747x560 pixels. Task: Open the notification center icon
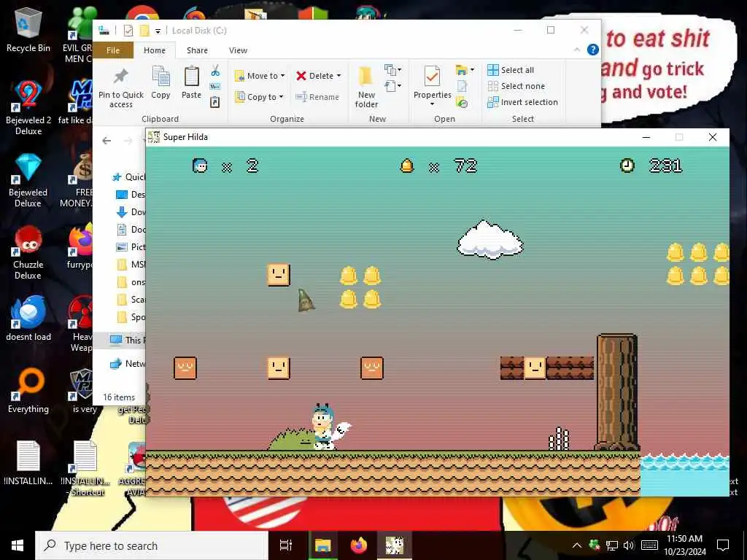(x=723, y=545)
